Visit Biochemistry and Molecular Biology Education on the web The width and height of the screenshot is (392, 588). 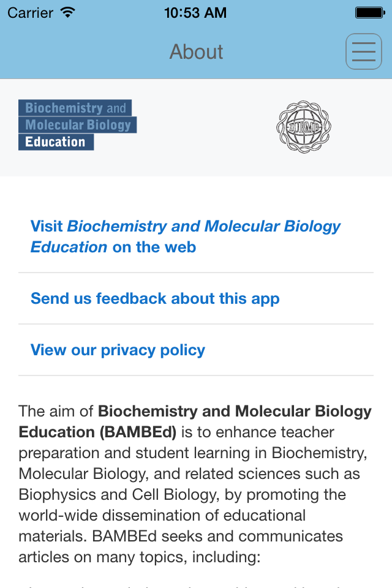tap(186, 236)
